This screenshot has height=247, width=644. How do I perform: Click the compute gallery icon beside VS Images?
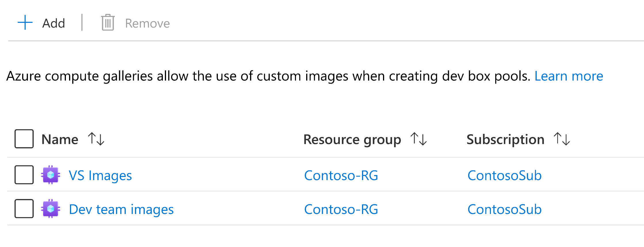tap(51, 175)
